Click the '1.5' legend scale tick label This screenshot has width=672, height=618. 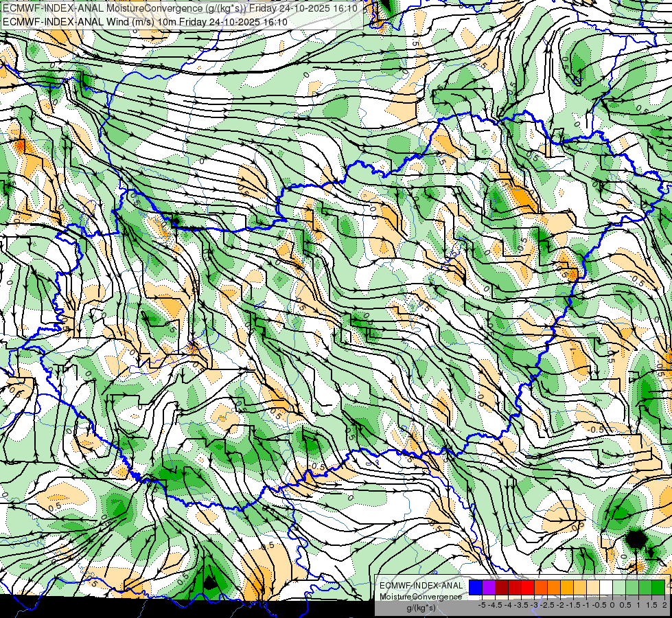(652, 606)
